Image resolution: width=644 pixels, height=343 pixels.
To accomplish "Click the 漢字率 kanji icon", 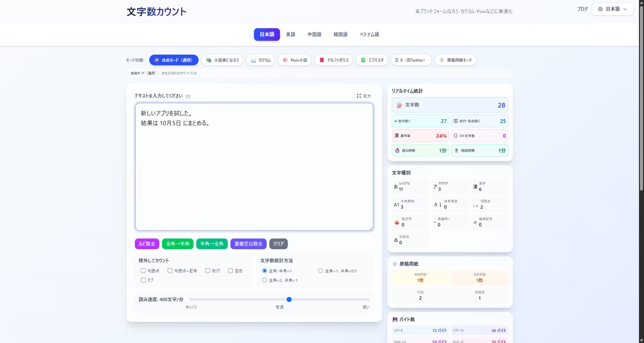I will tap(397, 136).
